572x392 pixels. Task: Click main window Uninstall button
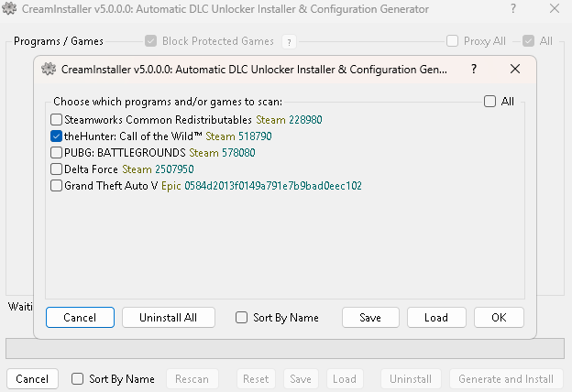tap(411, 379)
